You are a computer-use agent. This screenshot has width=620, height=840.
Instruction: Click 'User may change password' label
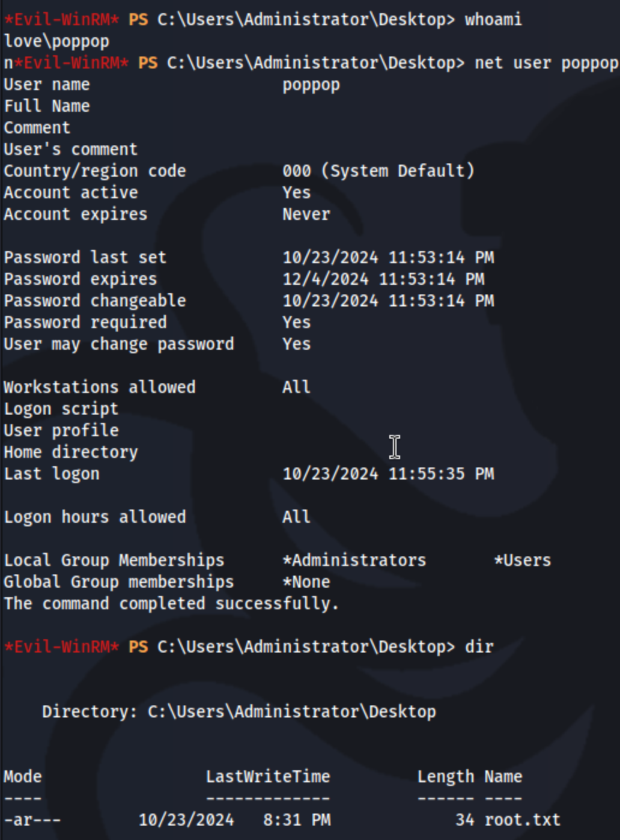click(119, 344)
